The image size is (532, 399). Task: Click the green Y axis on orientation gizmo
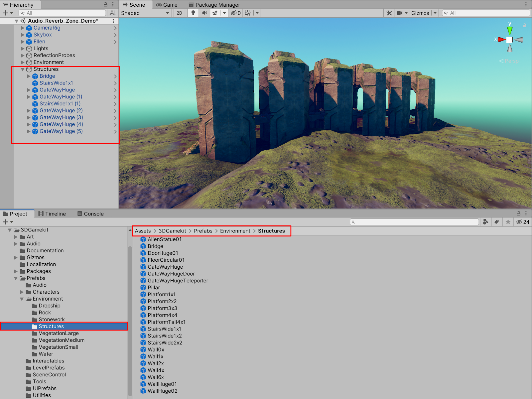click(x=509, y=30)
